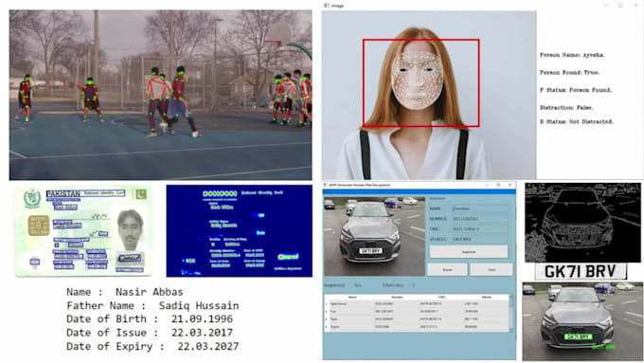Click the 'Name : Nasir Abbas' text line
Viewport: 644px width, 363px height.
125,292
